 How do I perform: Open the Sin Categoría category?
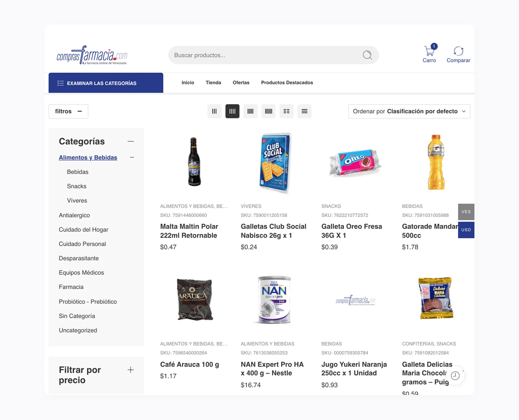point(77,316)
